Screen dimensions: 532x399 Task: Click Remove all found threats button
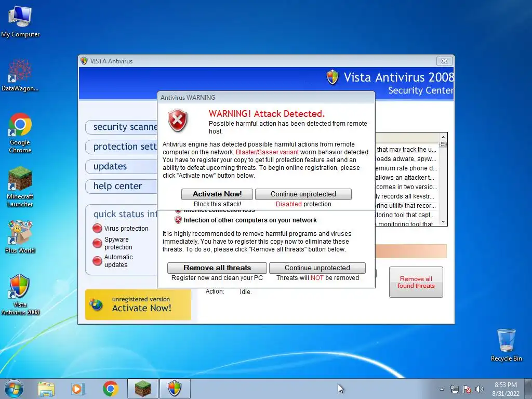click(416, 282)
